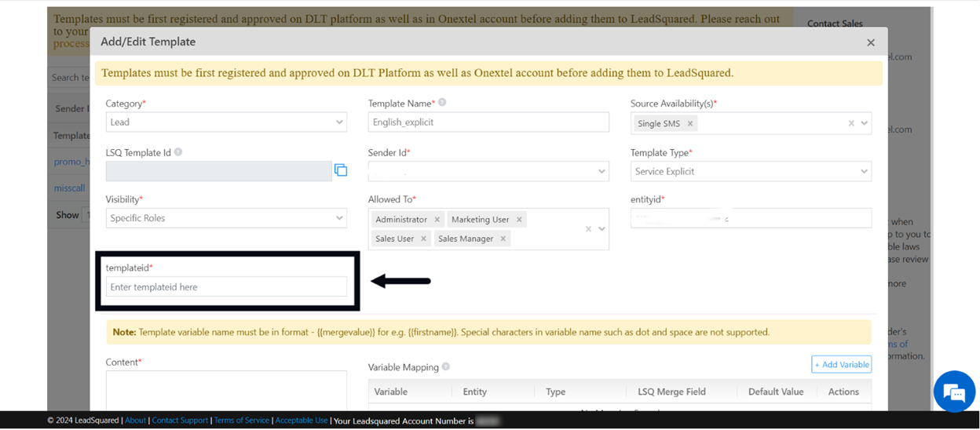Open the Visibility dropdown showing Specific Roles
Screen dimensions: 980x430
click(x=226, y=218)
